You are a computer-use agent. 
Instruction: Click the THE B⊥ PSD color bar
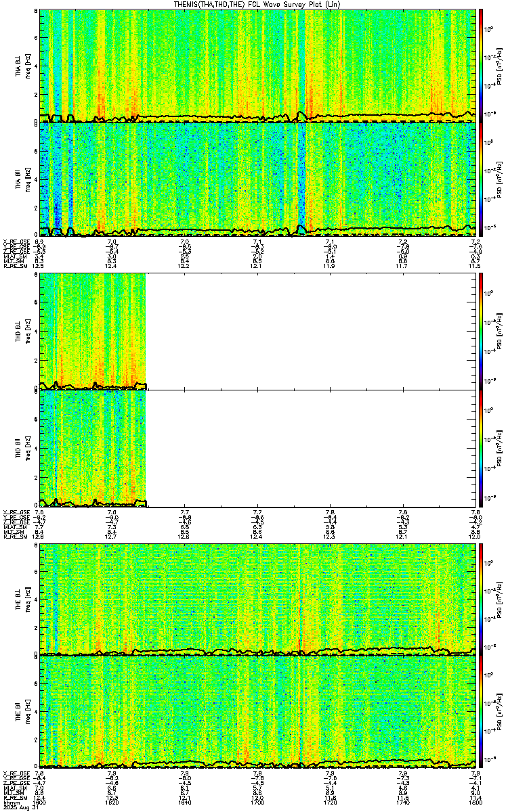(482, 600)
